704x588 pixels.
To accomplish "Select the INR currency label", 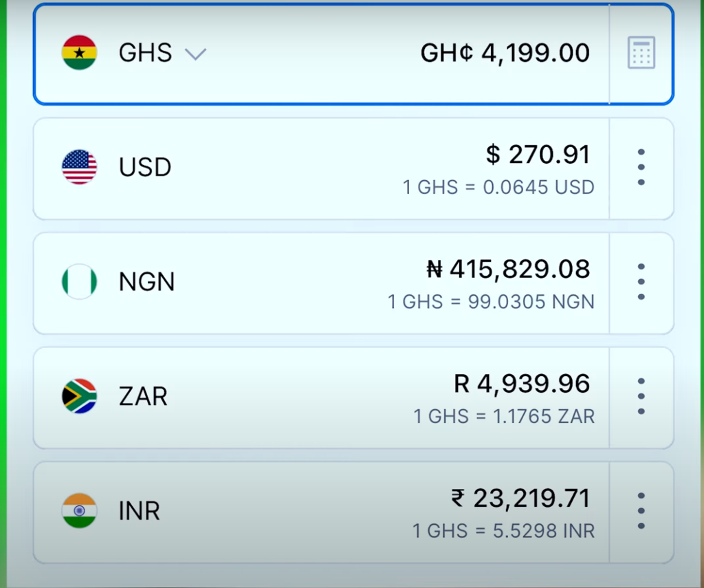I will 139,511.
